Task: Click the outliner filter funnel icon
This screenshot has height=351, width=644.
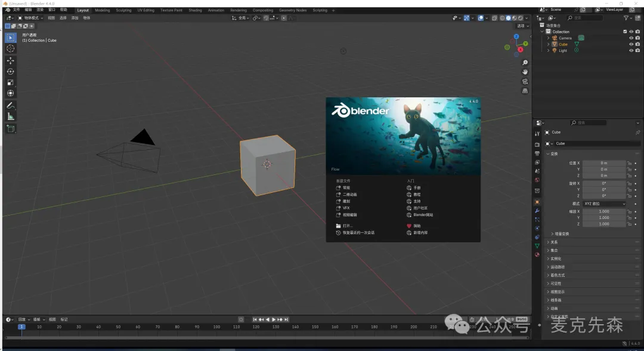Action: 626,18
